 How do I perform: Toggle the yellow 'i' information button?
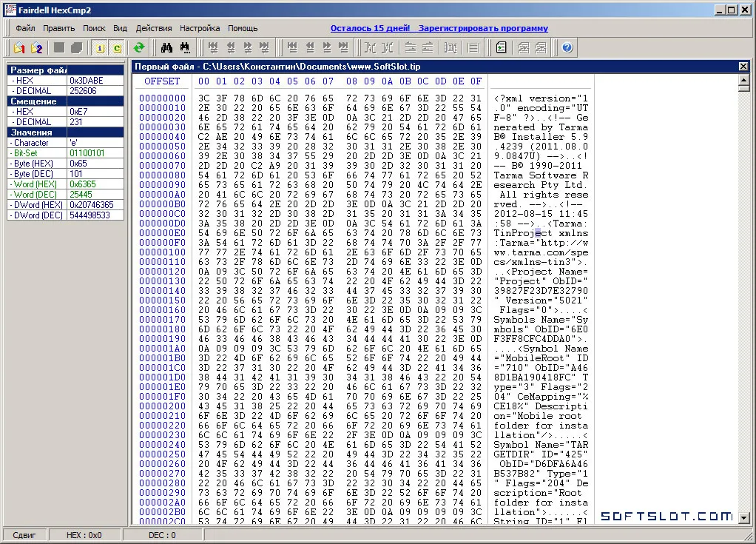[x=100, y=47]
